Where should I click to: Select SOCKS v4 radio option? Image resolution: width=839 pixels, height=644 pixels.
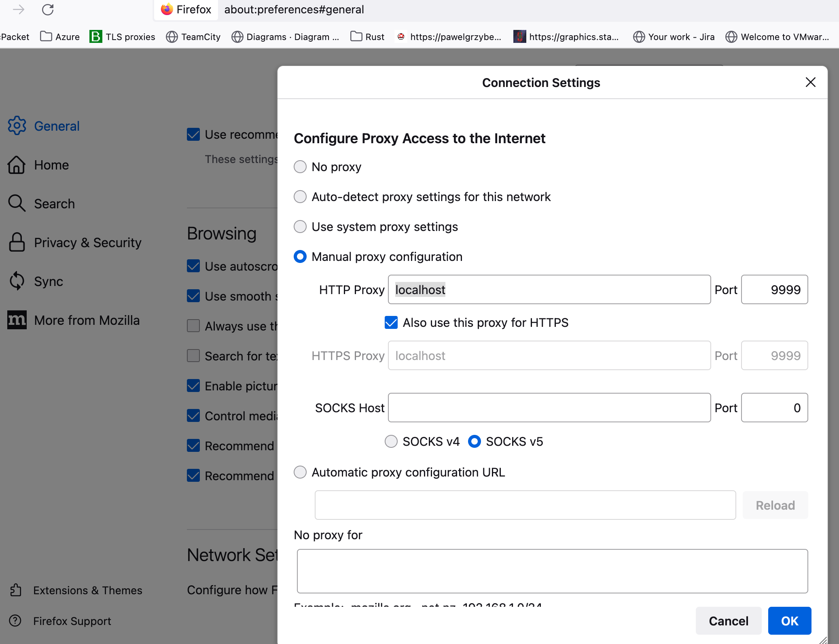391,441
